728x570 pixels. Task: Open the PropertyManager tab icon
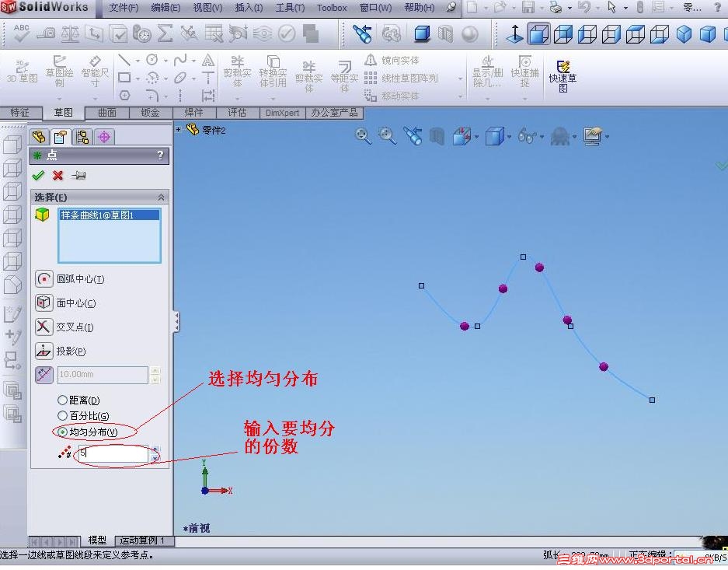[x=61, y=137]
